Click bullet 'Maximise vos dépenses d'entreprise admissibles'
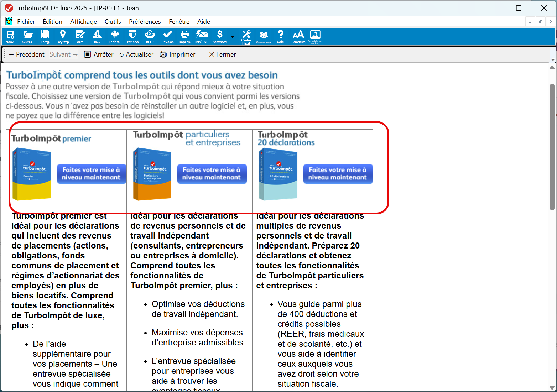557x392 pixels. click(x=198, y=338)
